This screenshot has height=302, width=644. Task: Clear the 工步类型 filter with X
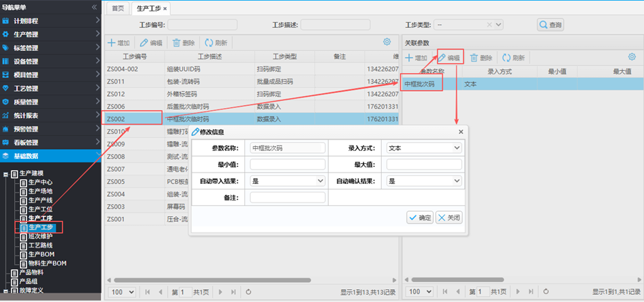489,24
